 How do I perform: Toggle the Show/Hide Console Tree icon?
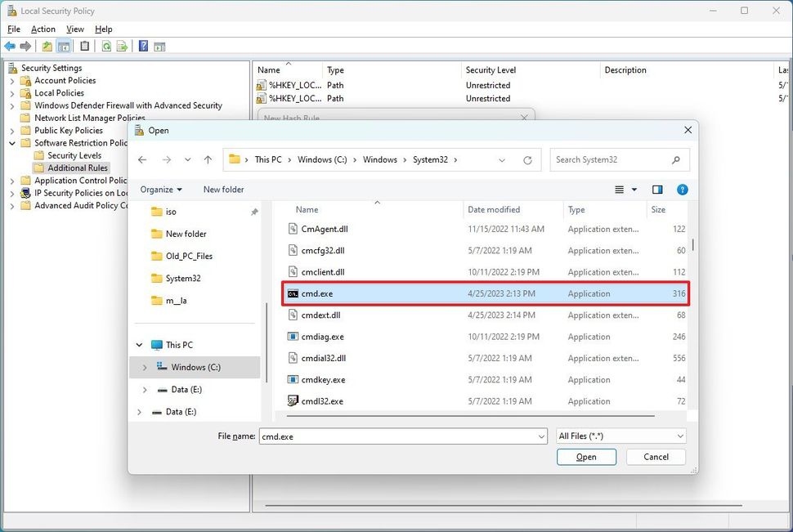click(x=65, y=46)
